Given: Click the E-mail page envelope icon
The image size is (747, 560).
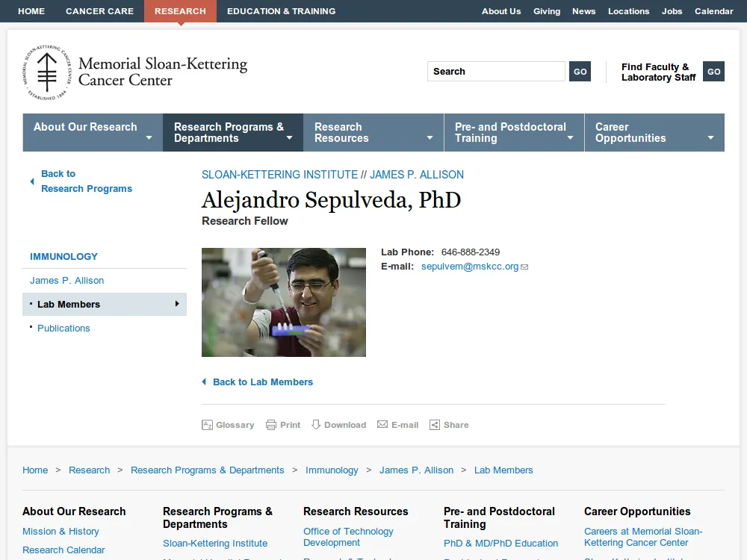Looking at the screenshot, I should pyautogui.click(x=382, y=424).
